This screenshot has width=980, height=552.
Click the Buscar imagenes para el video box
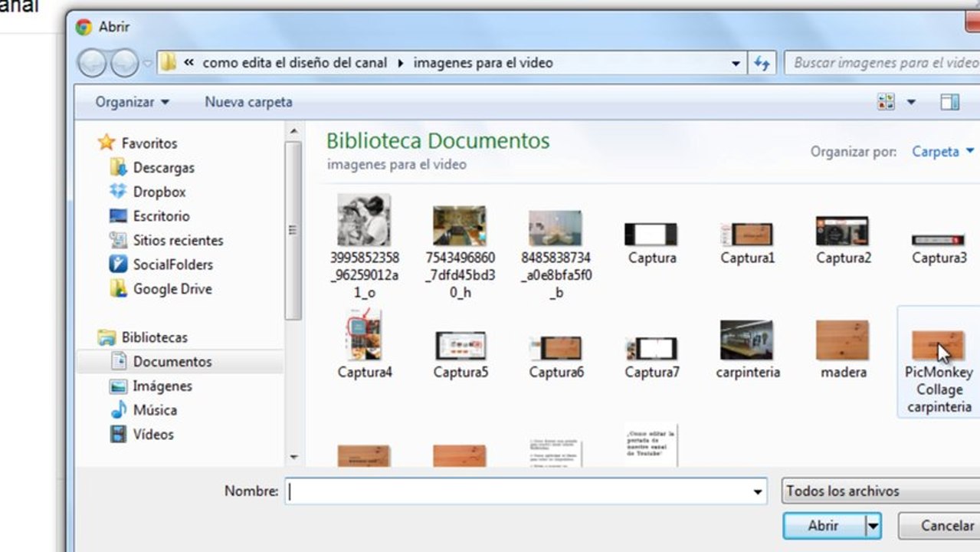882,63
